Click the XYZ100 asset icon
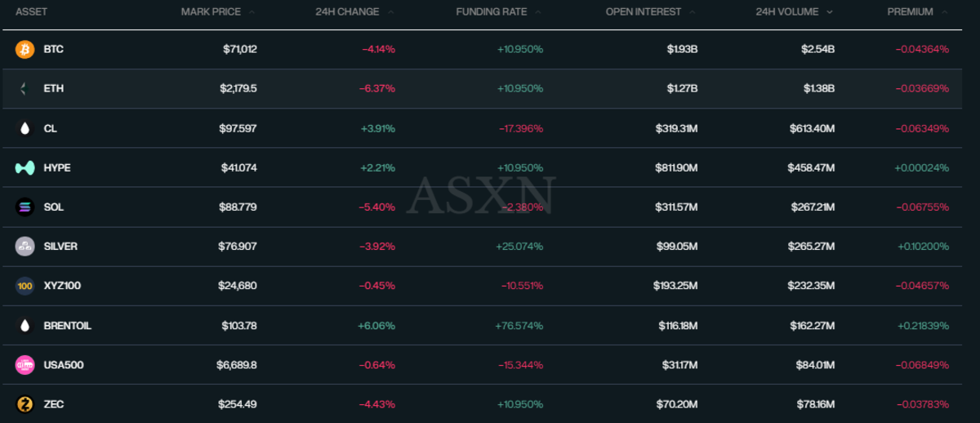The width and height of the screenshot is (980, 423). point(24,286)
